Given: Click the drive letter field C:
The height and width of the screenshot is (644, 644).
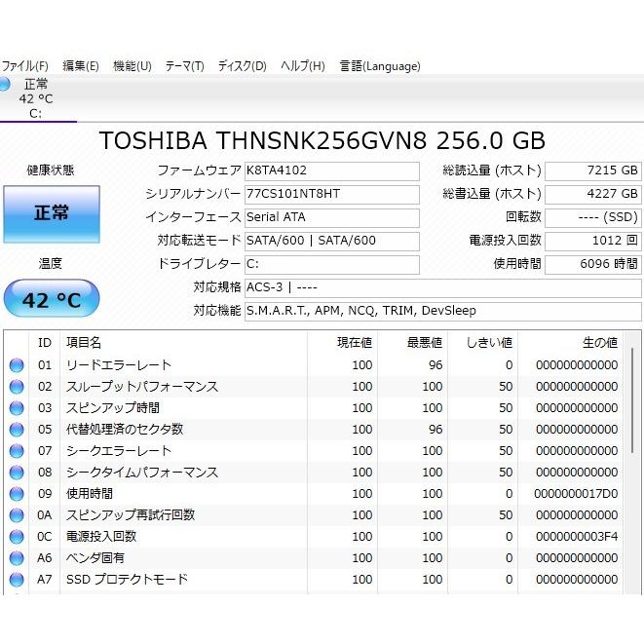Looking at the screenshot, I should tap(332, 264).
